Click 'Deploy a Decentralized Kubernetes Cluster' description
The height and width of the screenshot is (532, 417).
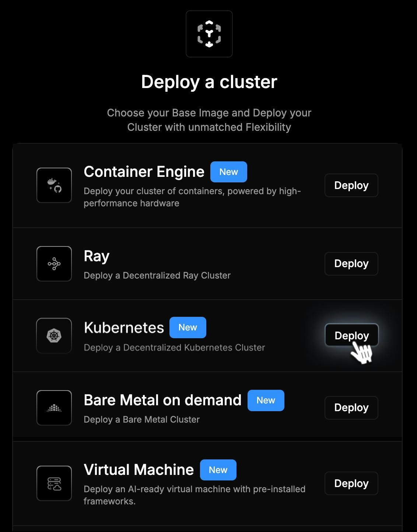pos(174,347)
